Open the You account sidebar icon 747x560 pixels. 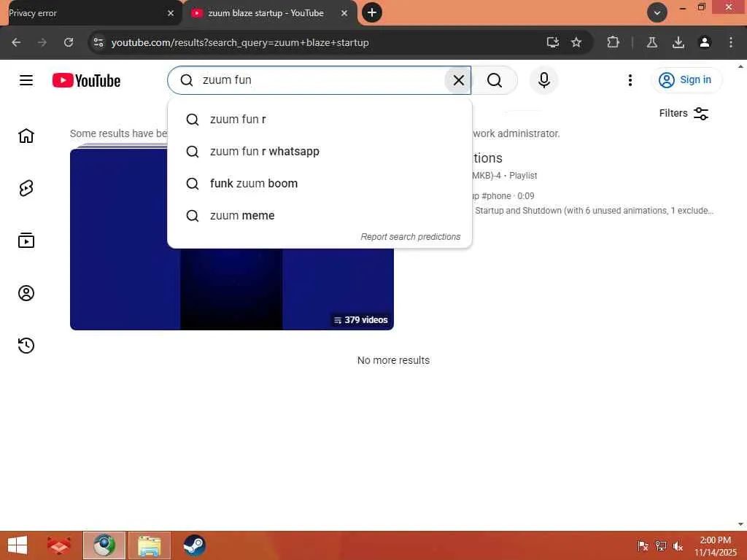click(26, 293)
